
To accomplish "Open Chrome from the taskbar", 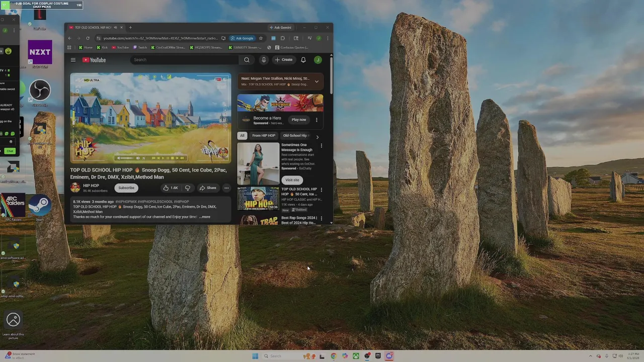I will [334, 356].
